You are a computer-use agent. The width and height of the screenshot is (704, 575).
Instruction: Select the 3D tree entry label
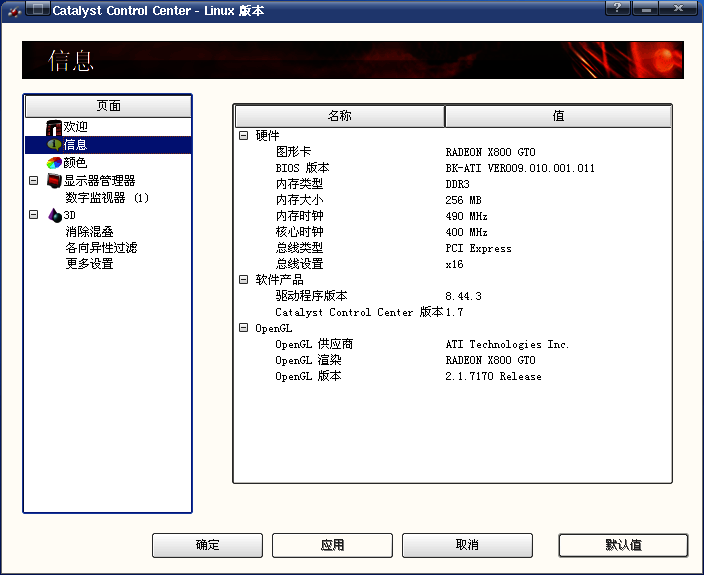[x=70, y=215]
